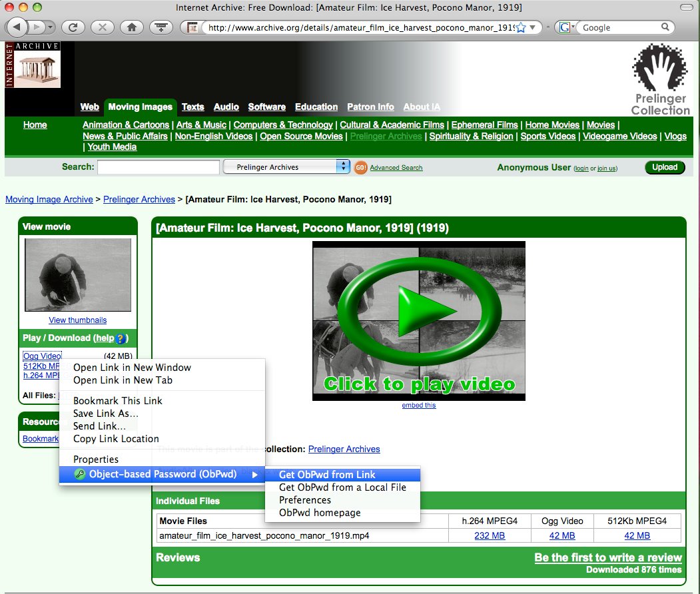Viewport: 700px width, 594px height.
Task: Play the video with the green play button
Action: coord(419,312)
